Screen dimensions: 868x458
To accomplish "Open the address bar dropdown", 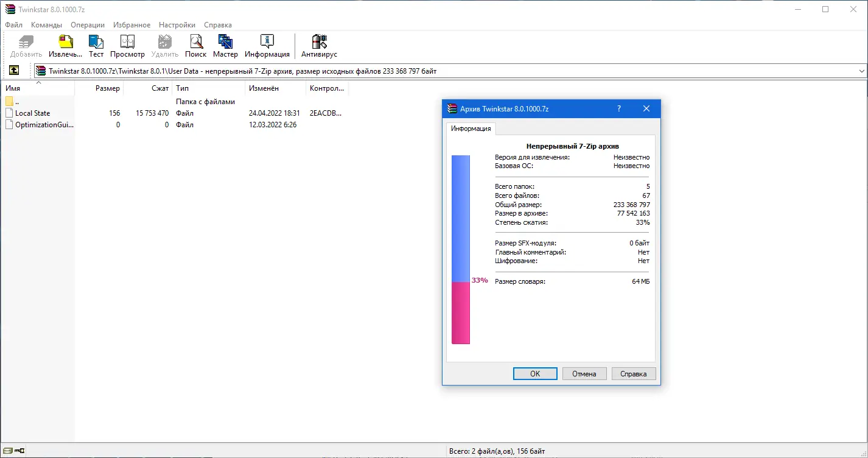I will pos(863,70).
